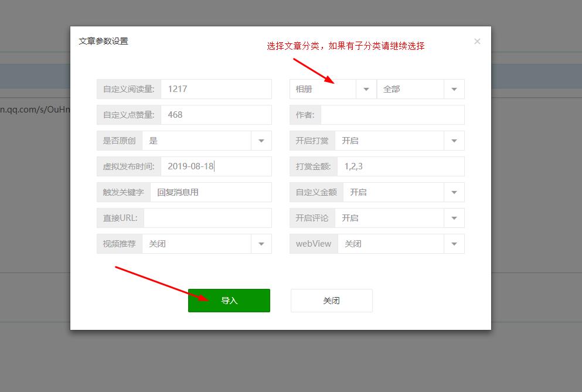Image resolution: width=582 pixels, height=392 pixels.
Task: Click the 是否原创 label
Action: click(x=119, y=141)
